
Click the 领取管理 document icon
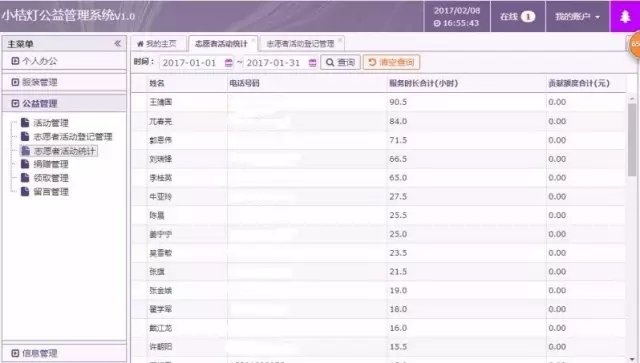25,178
